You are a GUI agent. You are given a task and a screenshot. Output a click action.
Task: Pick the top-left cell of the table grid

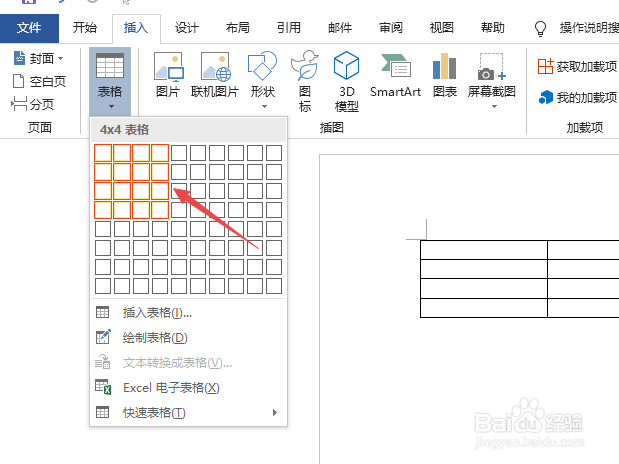(103, 153)
